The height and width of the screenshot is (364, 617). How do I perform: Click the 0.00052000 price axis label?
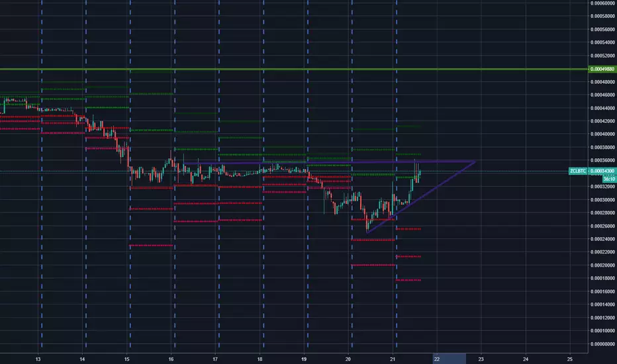[x=602, y=56]
